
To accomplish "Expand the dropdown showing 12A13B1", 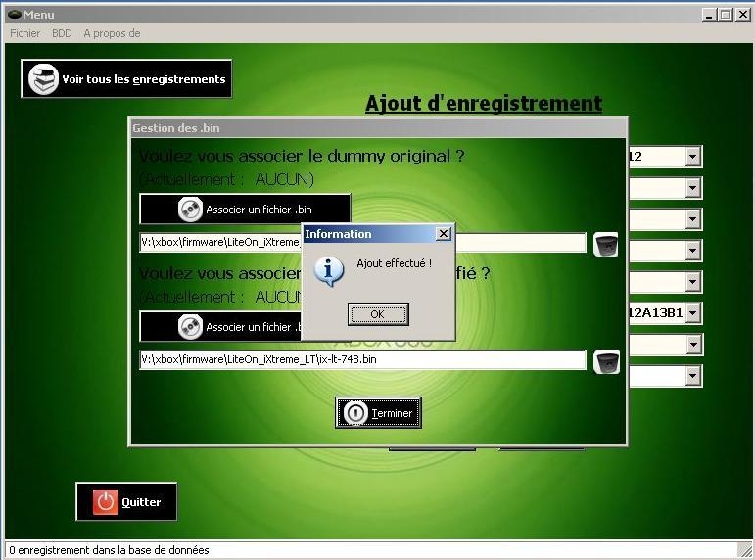I will click(692, 313).
